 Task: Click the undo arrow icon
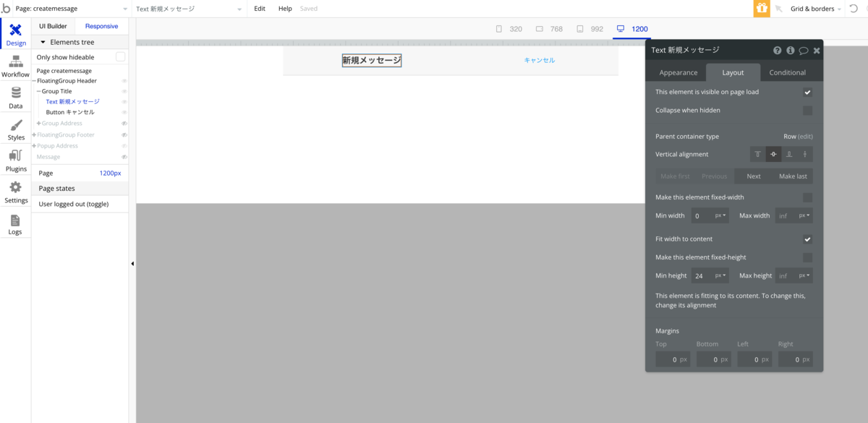point(854,9)
